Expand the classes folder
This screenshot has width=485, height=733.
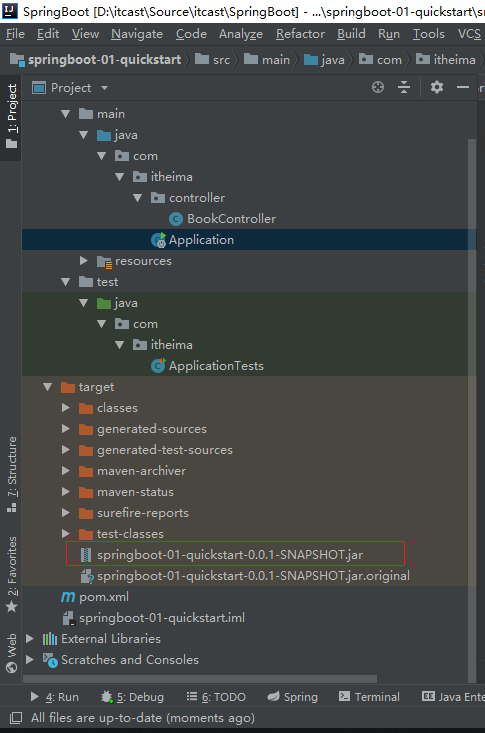click(66, 408)
